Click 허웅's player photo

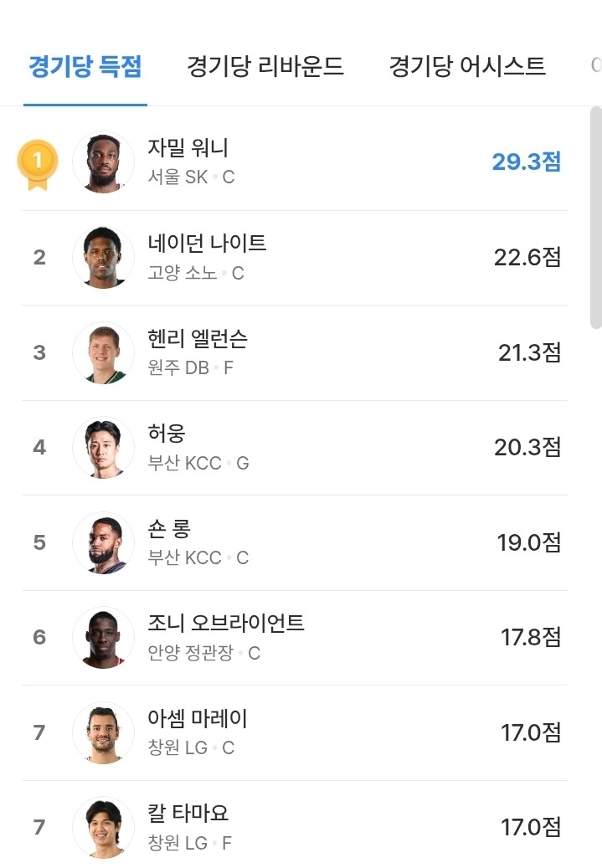pyautogui.click(x=103, y=448)
